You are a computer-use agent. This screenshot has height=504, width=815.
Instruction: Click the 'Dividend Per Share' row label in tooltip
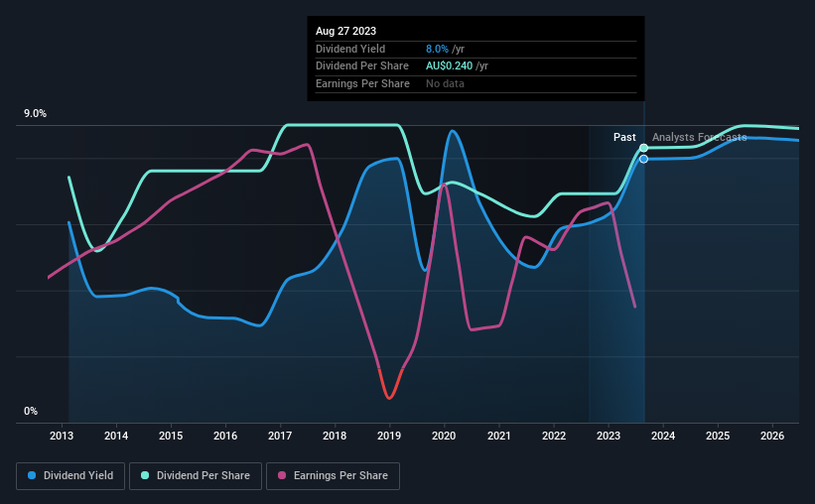(362, 66)
